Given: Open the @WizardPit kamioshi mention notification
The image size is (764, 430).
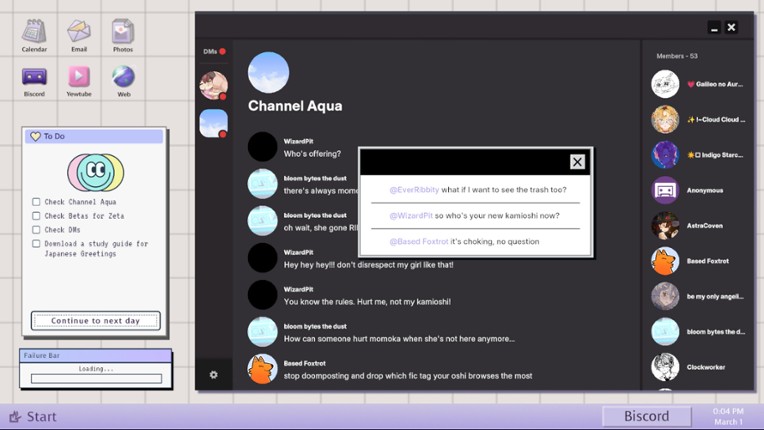Looking at the screenshot, I should click(x=476, y=216).
